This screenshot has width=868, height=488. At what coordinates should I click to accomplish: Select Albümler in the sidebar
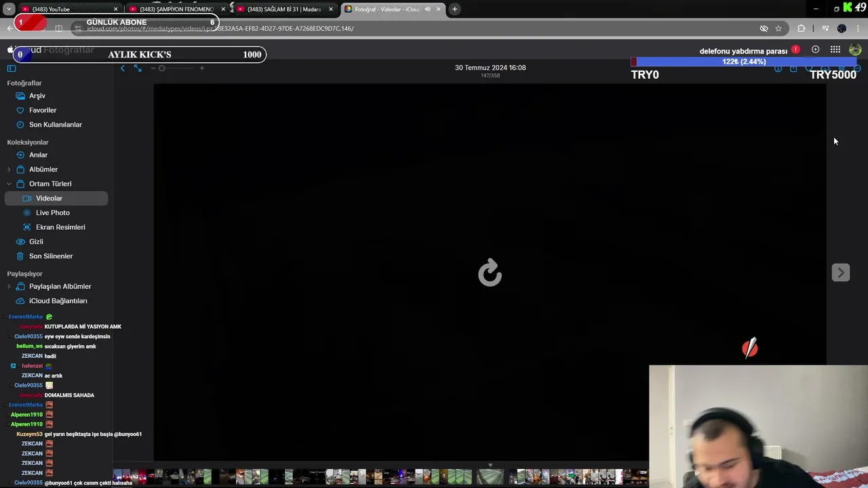(43, 169)
